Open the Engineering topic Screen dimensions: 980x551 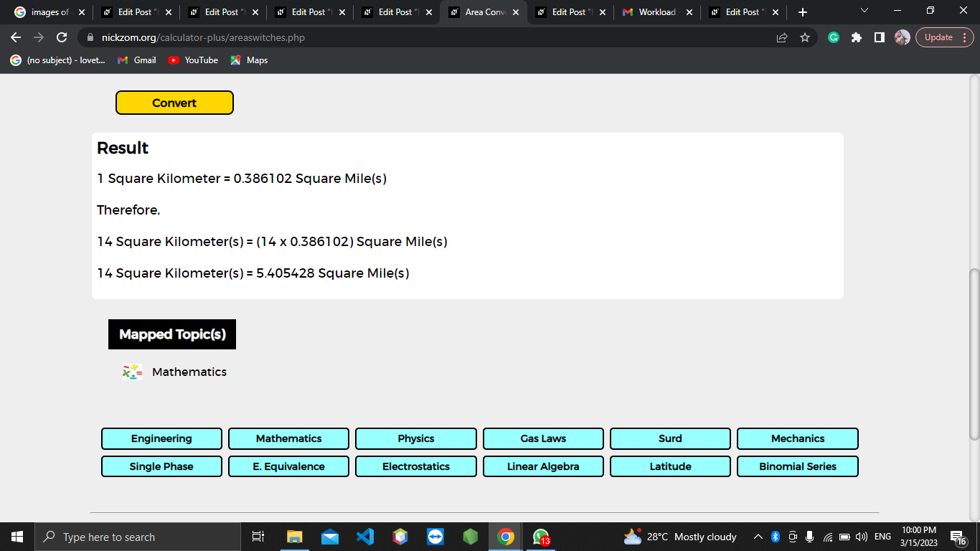(x=161, y=438)
